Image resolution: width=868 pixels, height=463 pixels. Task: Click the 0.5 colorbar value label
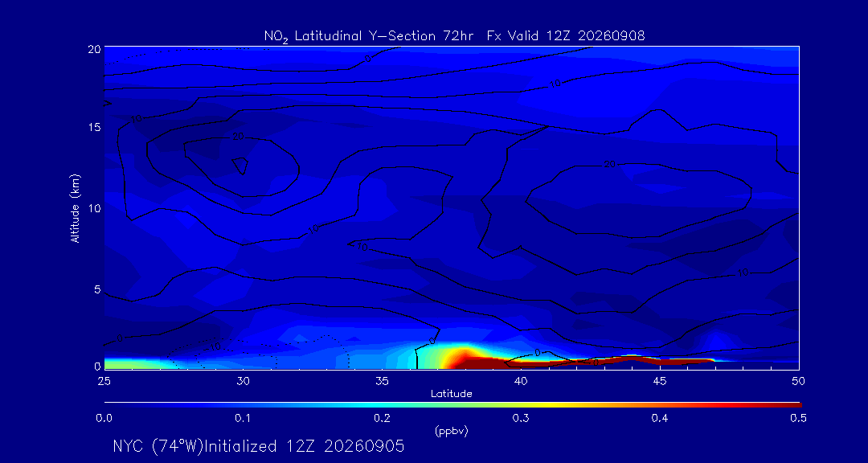[x=798, y=420]
